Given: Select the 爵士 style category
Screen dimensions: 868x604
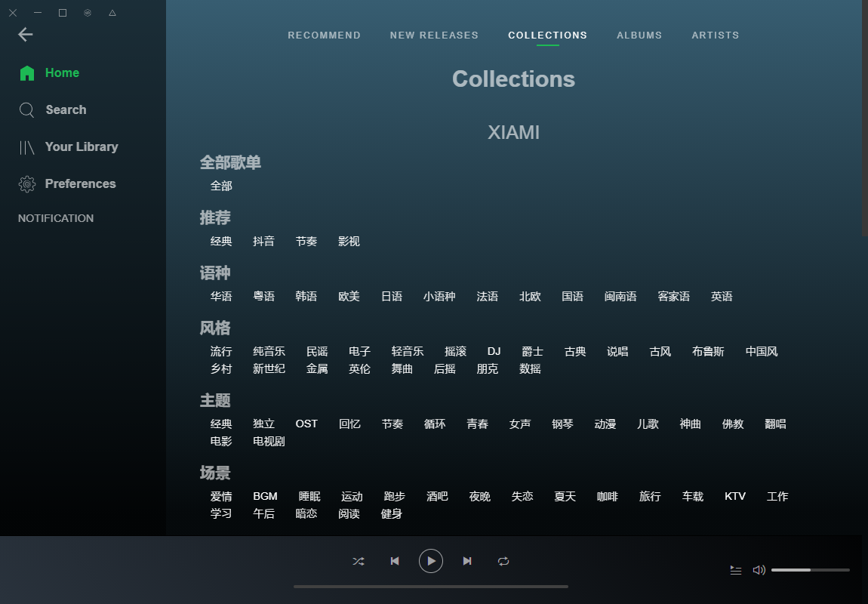Looking at the screenshot, I should click(x=532, y=352).
